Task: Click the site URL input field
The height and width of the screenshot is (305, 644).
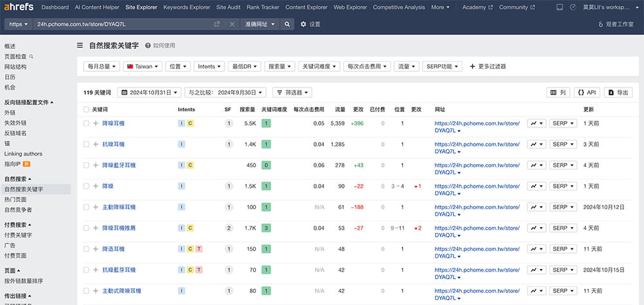Action: [123, 24]
